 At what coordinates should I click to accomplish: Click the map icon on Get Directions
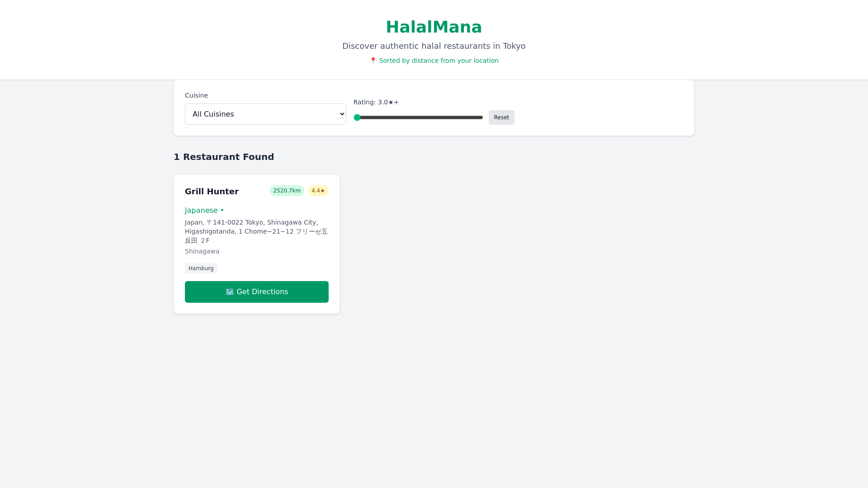coord(230,292)
